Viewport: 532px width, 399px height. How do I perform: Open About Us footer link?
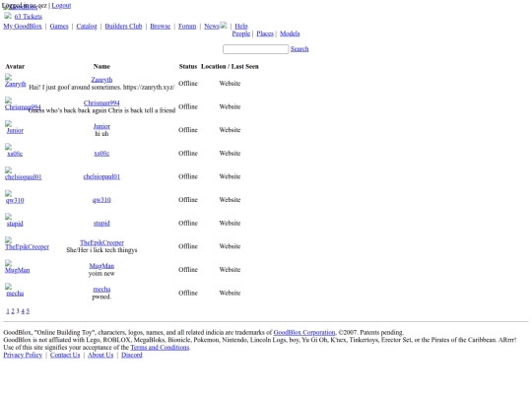[100, 355]
